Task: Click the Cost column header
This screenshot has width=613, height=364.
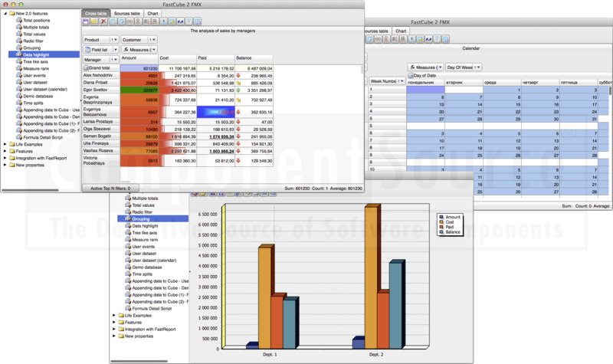Action: click(177, 58)
